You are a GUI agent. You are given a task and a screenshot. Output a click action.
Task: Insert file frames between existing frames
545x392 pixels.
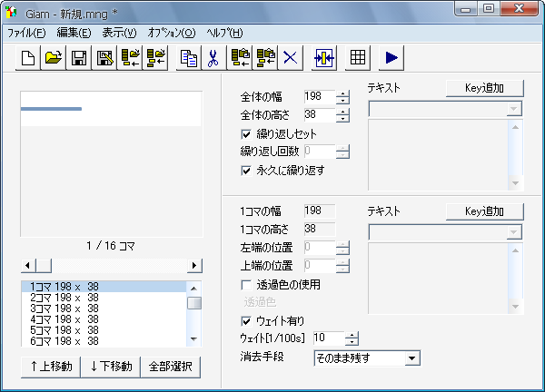coord(155,58)
